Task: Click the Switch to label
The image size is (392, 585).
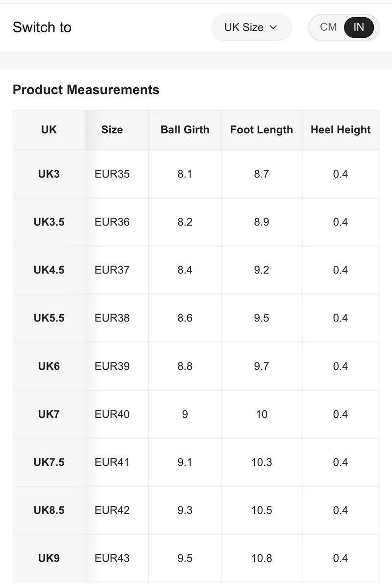Action: click(x=42, y=27)
